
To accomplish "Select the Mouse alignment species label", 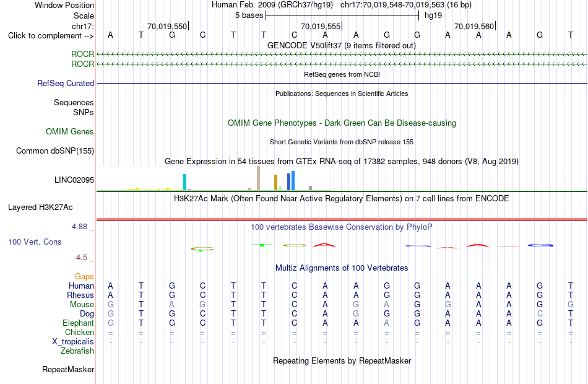I will (82, 305).
